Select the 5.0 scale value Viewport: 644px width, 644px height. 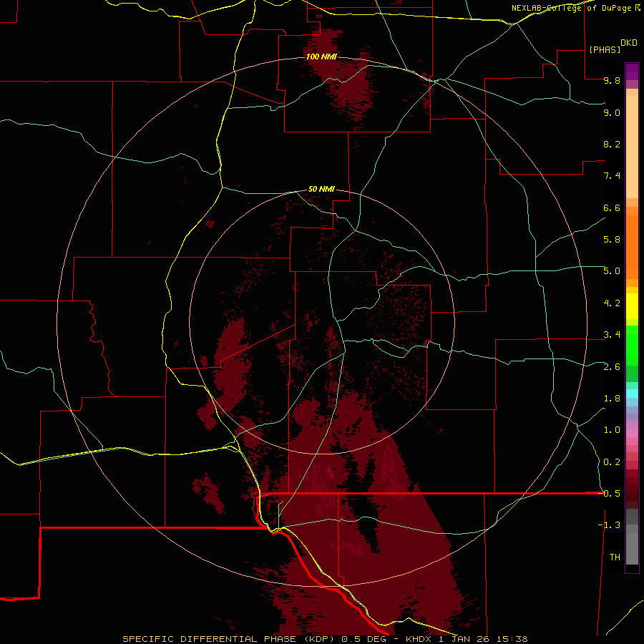pyautogui.click(x=612, y=271)
